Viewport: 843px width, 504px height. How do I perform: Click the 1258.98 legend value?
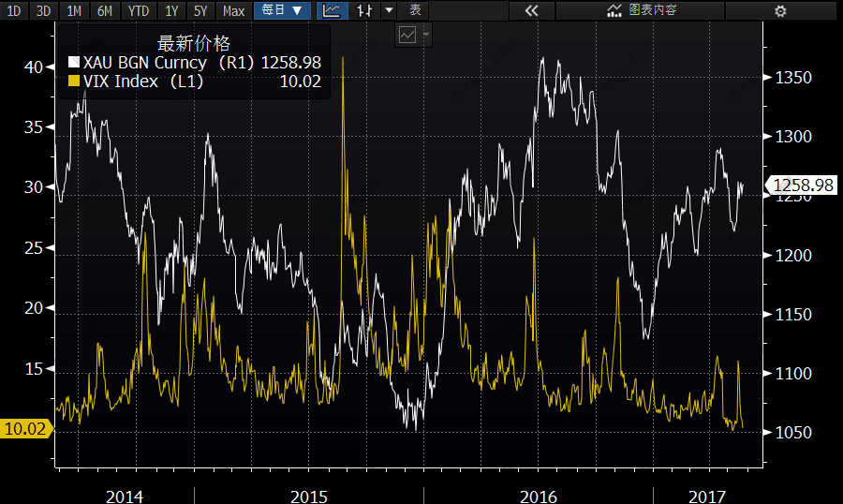coord(291,63)
